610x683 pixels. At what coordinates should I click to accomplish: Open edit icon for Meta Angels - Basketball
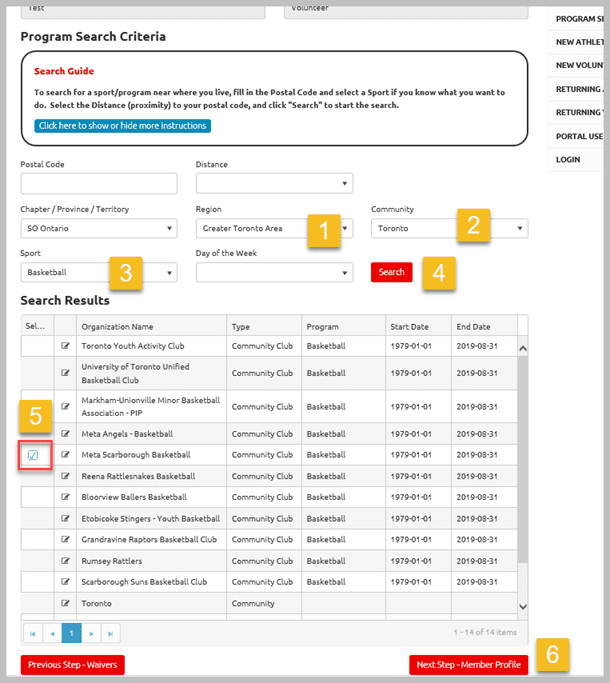[x=65, y=433]
